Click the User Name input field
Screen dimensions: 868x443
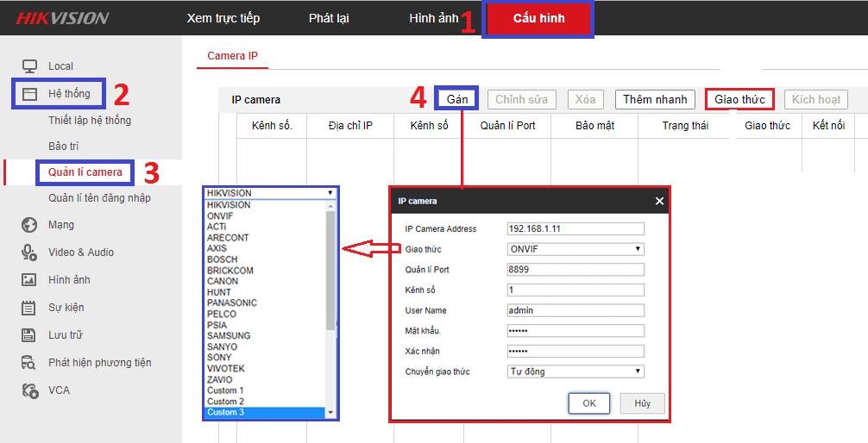[x=576, y=310]
